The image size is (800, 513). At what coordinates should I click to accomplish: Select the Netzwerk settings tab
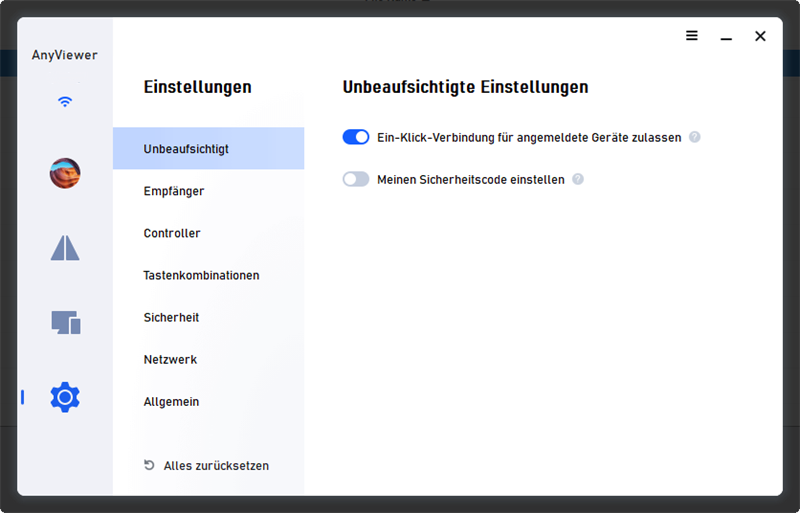click(x=170, y=359)
